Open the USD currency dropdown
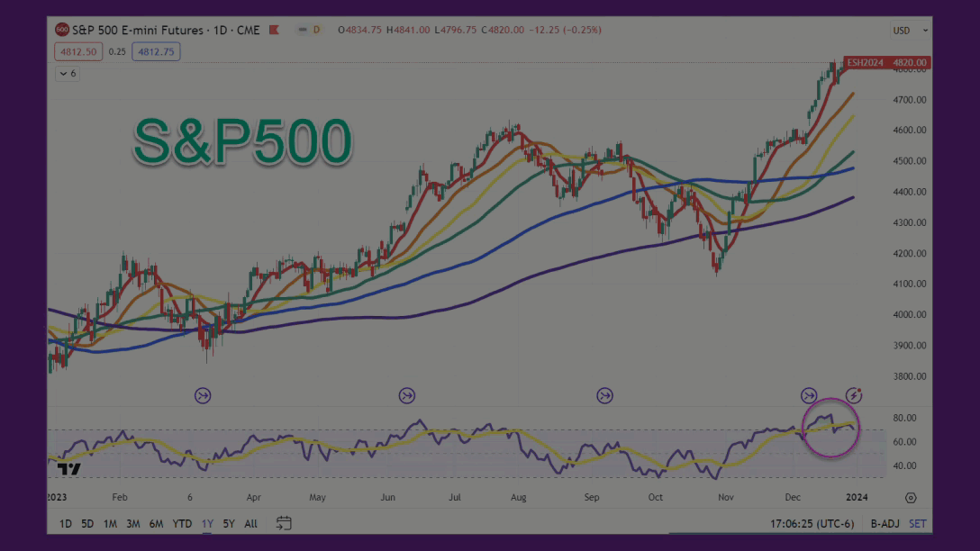980x551 pixels. click(x=910, y=31)
